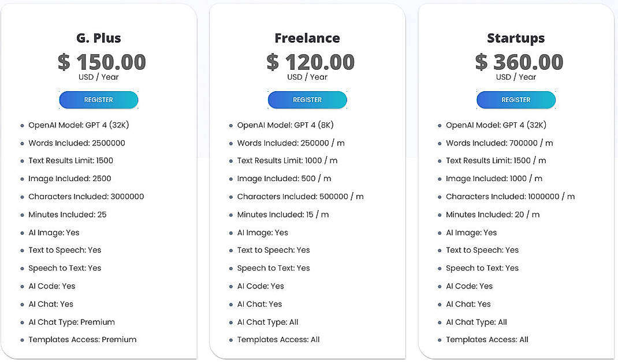Click the bullet beside OpenAI Model GPT 4 (32K)
The height and width of the screenshot is (364, 618).
[x=22, y=125]
